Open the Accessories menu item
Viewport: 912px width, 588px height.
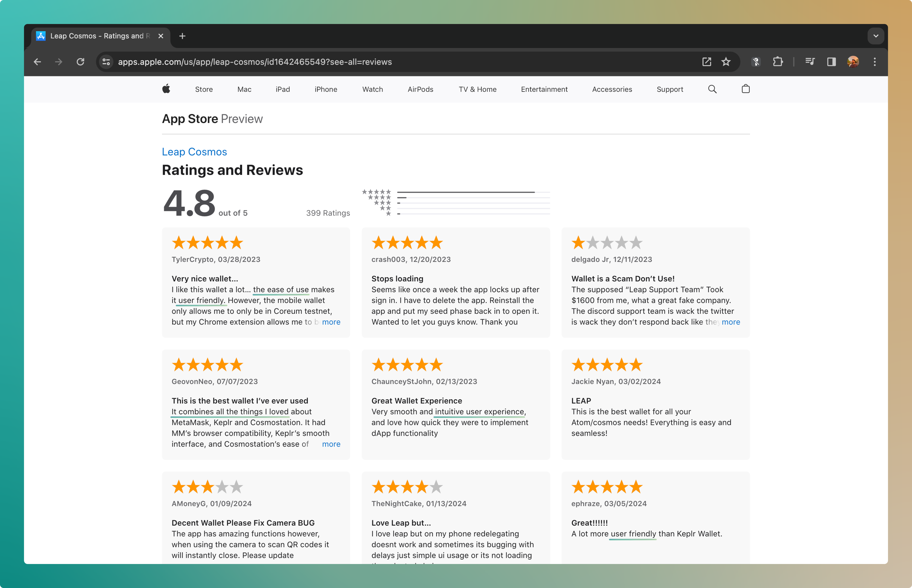tap(612, 89)
